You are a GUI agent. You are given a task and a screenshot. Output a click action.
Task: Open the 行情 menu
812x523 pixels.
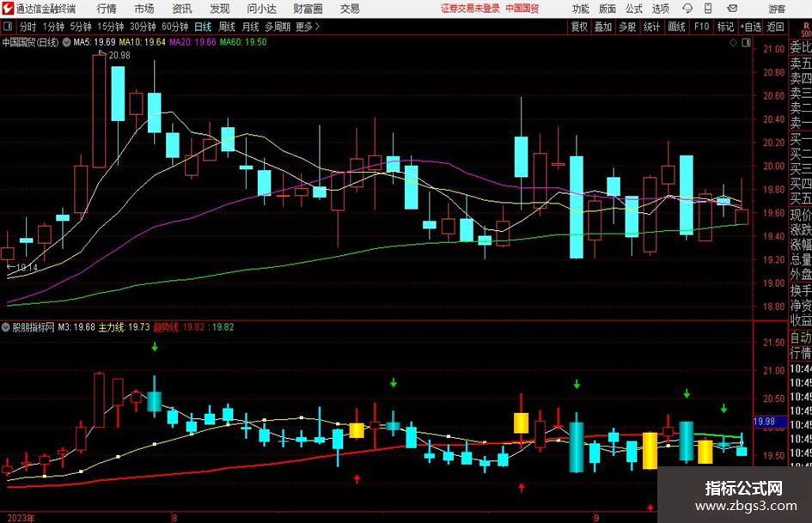pyautogui.click(x=107, y=9)
